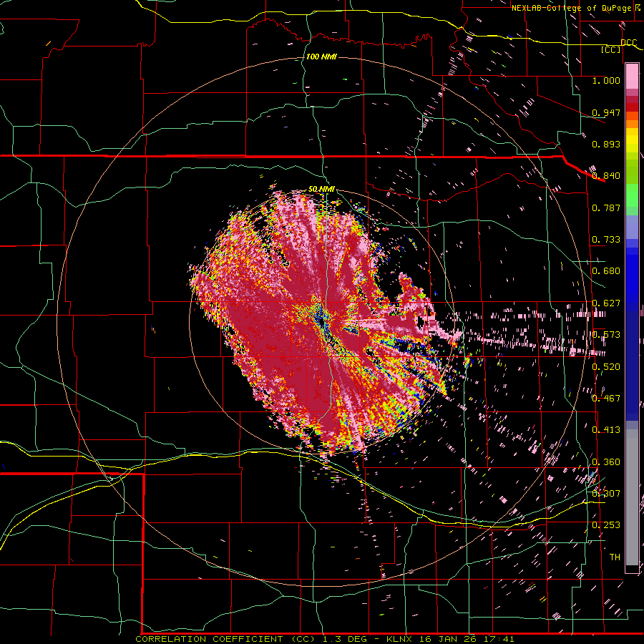This screenshot has height=644, width=644.
Task: Select the 0.733 color scale value
Action: [x=606, y=240]
